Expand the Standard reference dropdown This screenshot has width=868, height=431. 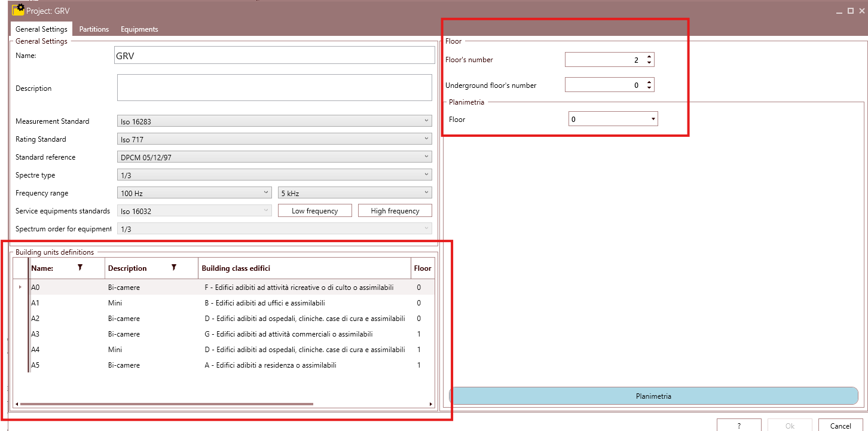coord(274,157)
